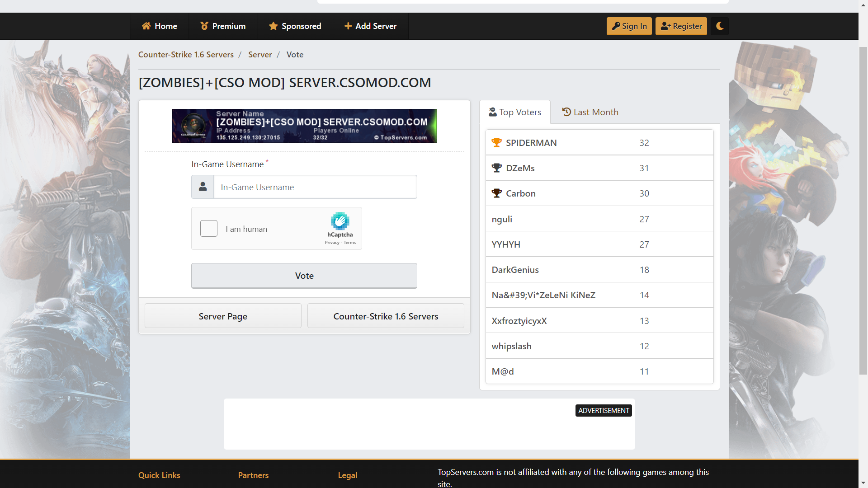The width and height of the screenshot is (868, 488).
Task: Focus the In-Game Username input field
Action: pos(315,187)
